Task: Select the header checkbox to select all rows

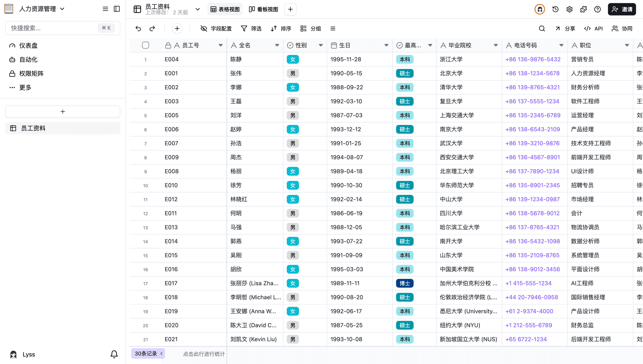Action: click(145, 45)
